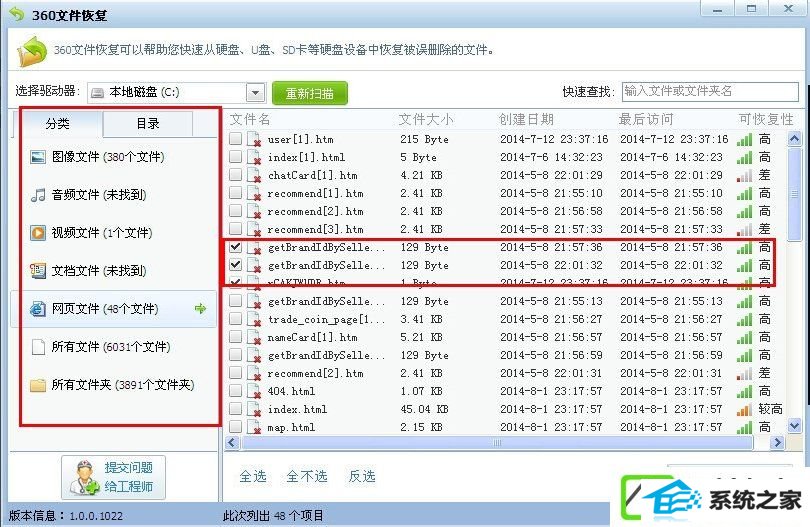The image size is (810, 527).
Task: Click the 快速查找 search input field
Action: pyautogui.click(x=710, y=91)
